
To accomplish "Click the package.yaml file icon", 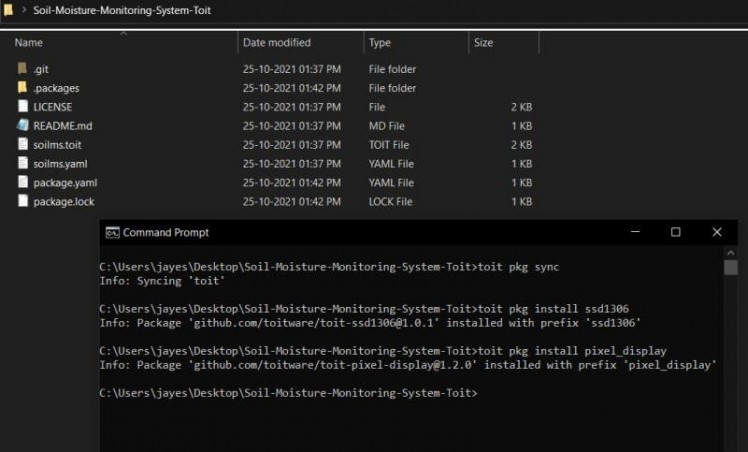I will coord(23,183).
